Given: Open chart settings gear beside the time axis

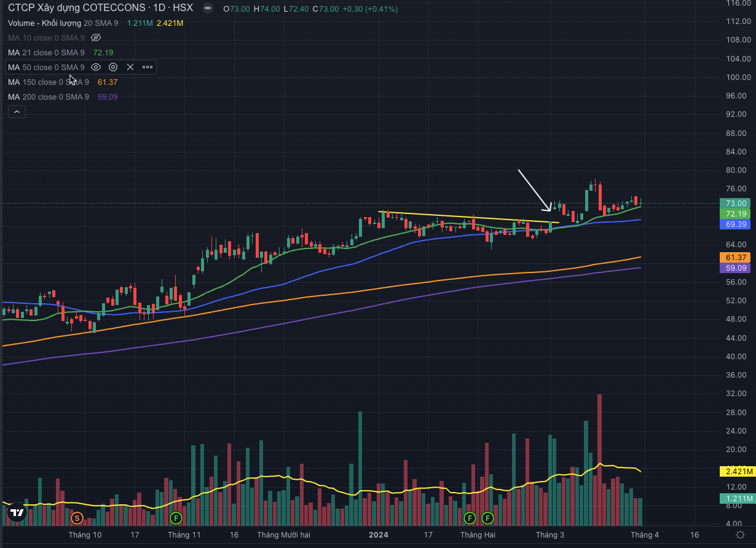Looking at the screenshot, I should [741, 534].
